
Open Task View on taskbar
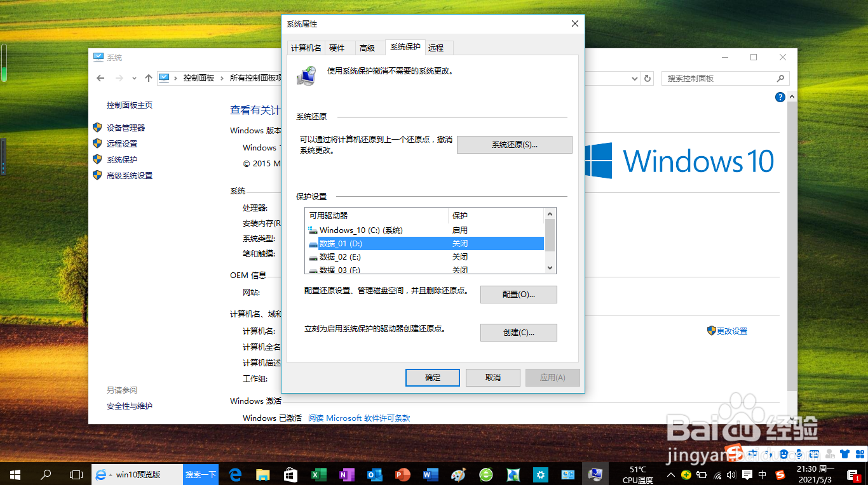click(x=76, y=474)
